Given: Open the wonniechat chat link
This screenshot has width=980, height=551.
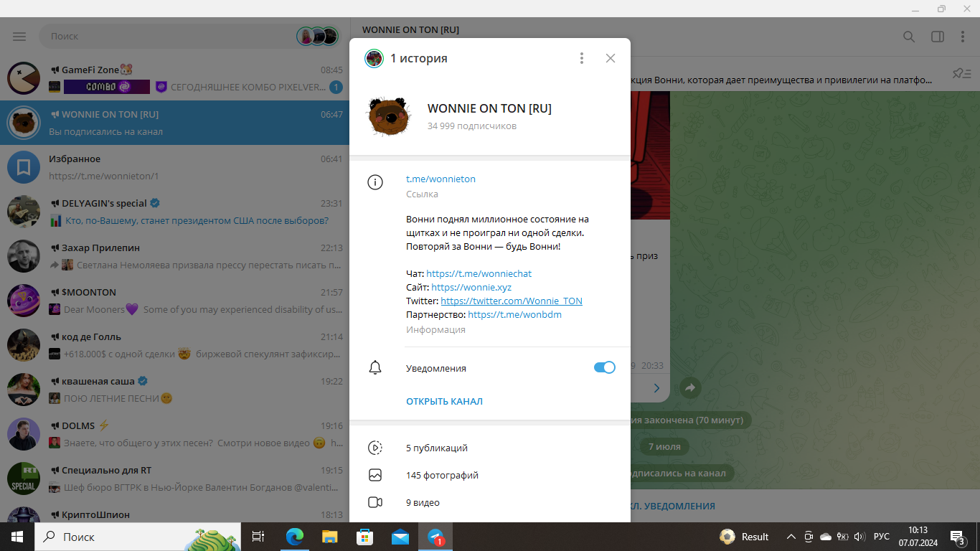Looking at the screenshot, I should click(479, 273).
